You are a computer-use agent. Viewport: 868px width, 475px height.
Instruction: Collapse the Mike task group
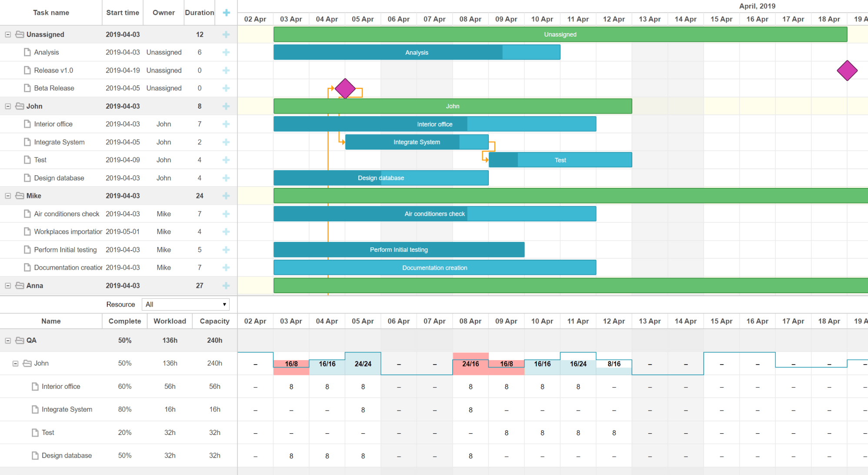pos(8,196)
